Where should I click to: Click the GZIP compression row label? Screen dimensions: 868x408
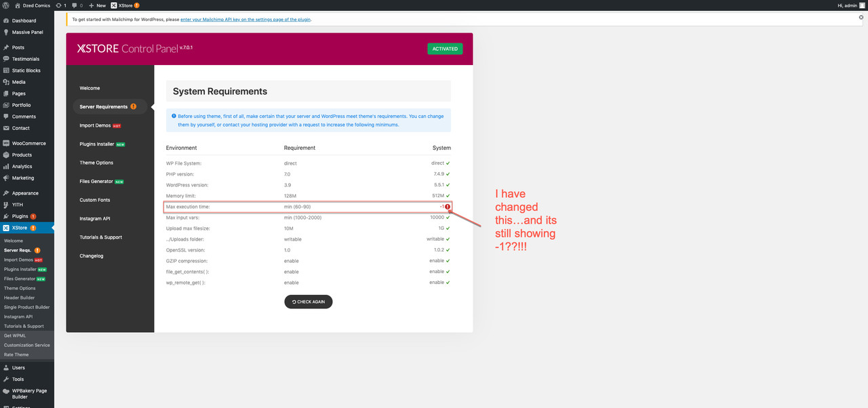186,261
